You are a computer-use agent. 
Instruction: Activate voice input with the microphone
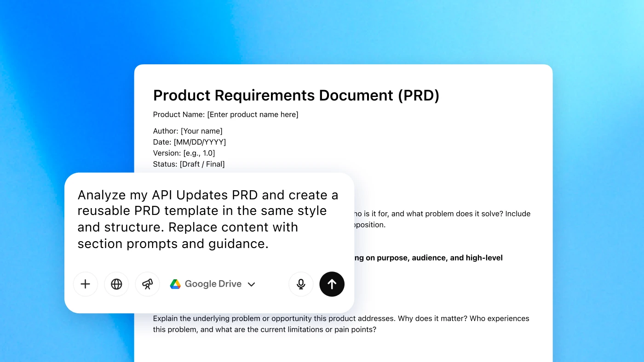(301, 284)
